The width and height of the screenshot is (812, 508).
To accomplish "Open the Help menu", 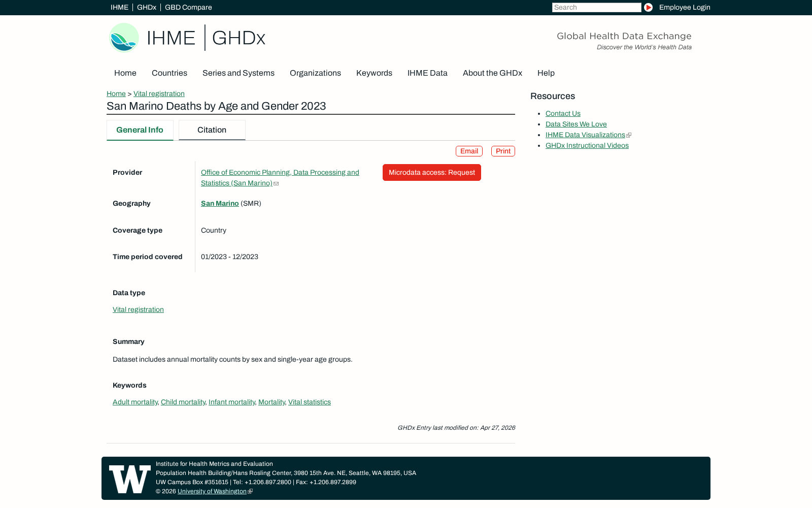I will pyautogui.click(x=546, y=73).
